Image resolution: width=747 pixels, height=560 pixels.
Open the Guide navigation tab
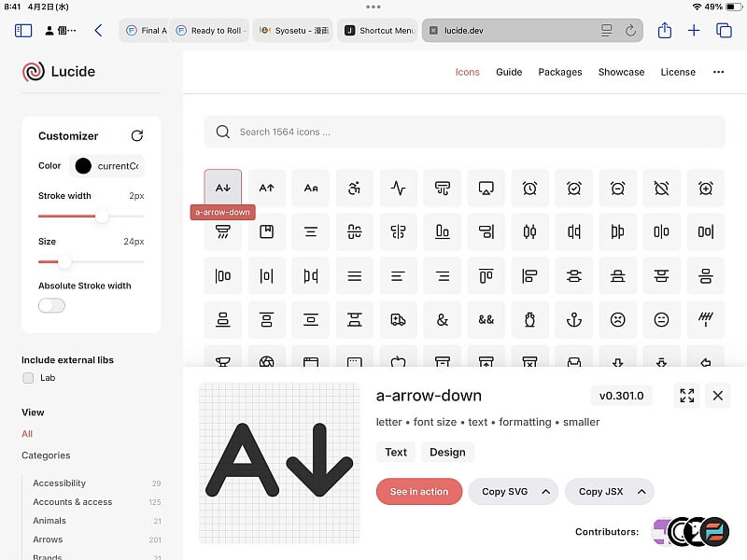[509, 72]
